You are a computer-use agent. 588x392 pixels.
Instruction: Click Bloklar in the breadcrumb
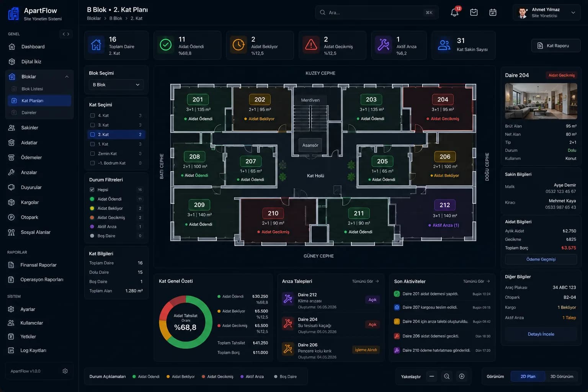point(94,18)
